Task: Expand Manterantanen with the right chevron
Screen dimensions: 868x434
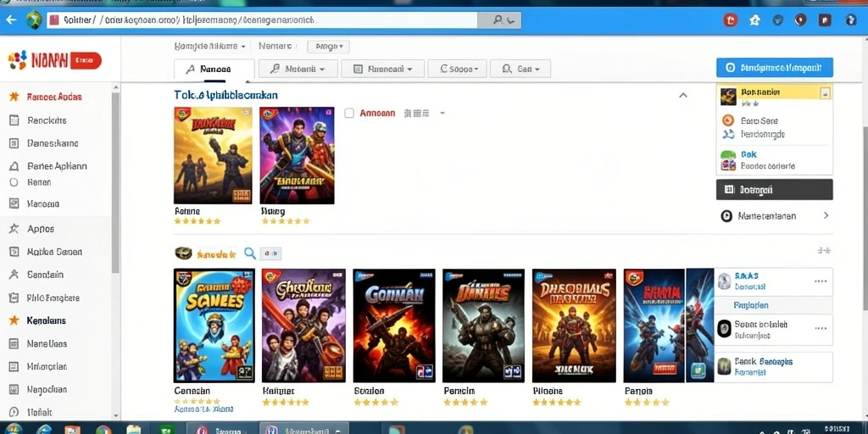Action: click(x=826, y=216)
